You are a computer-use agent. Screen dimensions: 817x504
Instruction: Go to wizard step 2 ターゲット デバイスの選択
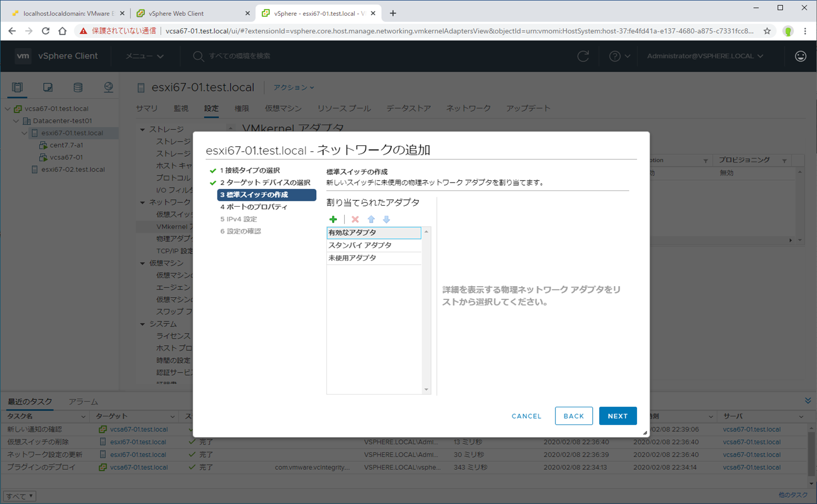(x=265, y=183)
